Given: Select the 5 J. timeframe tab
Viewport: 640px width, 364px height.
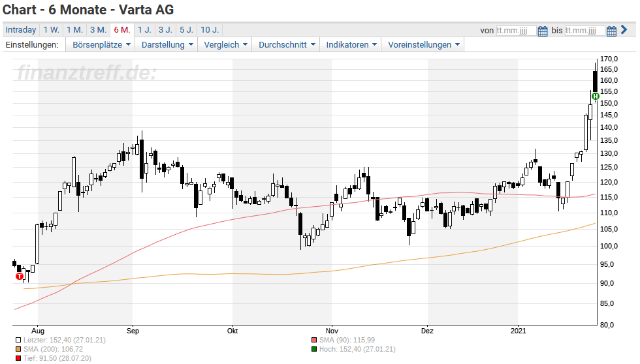Looking at the screenshot, I should click(x=187, y=30).
